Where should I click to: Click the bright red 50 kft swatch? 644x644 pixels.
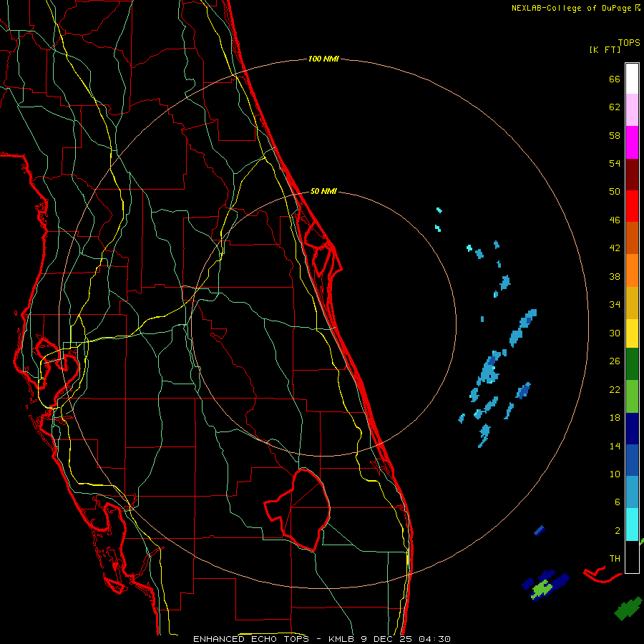[x=632, y=206]
